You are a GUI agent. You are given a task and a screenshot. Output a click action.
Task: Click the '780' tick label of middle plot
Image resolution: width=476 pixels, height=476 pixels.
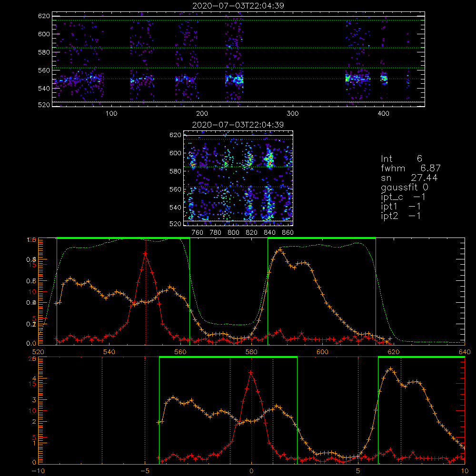[216, 233]
